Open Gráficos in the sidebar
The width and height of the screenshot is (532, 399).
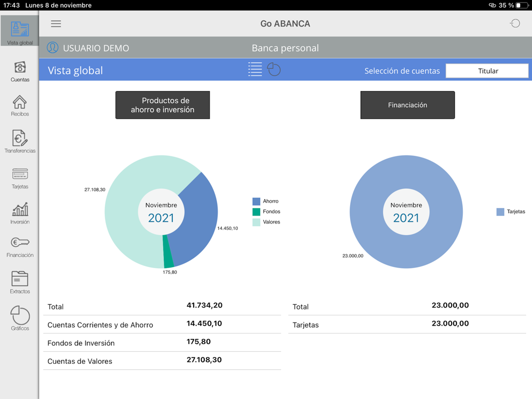20,318
